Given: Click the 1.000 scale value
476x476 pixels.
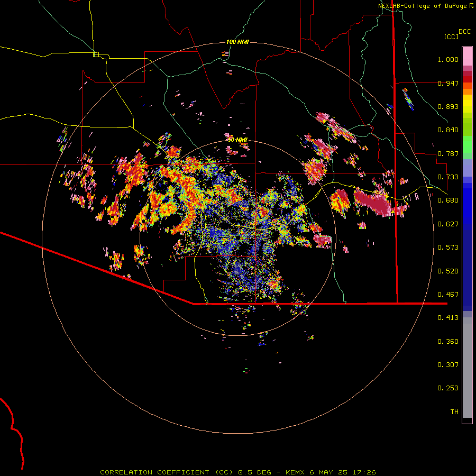Looking at the screenshot, I should (448, 59).
